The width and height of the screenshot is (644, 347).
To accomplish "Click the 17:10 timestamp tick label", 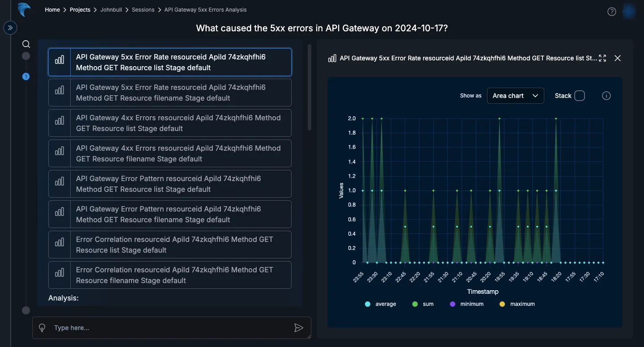I will tap(598, 277).
